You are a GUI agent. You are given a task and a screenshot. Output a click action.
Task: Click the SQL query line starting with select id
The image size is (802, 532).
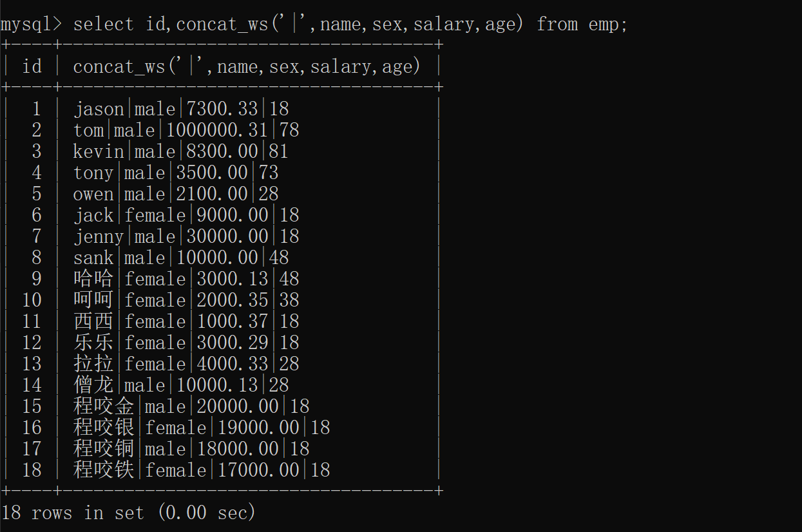pyautogui.click(x=350, y=24)
